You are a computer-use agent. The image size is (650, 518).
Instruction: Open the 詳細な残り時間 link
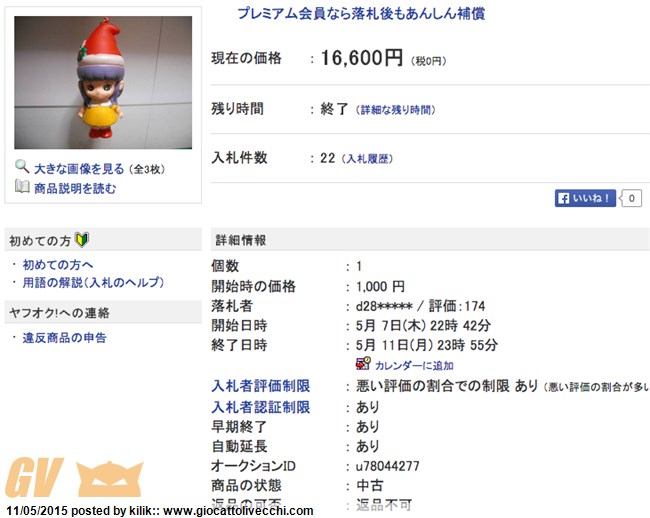(x=396, y=110)
